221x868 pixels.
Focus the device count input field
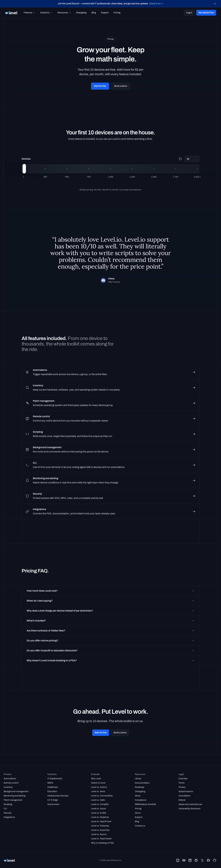192,159
